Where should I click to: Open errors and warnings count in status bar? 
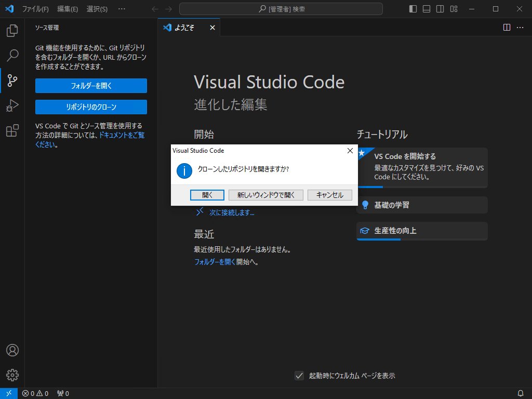tap(35, 394)
